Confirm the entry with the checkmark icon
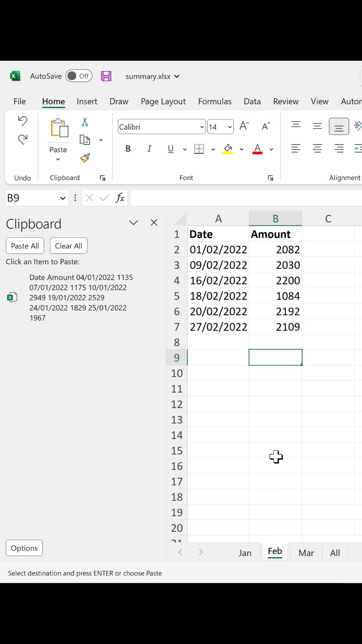362x644 pixels. (105, 198)
